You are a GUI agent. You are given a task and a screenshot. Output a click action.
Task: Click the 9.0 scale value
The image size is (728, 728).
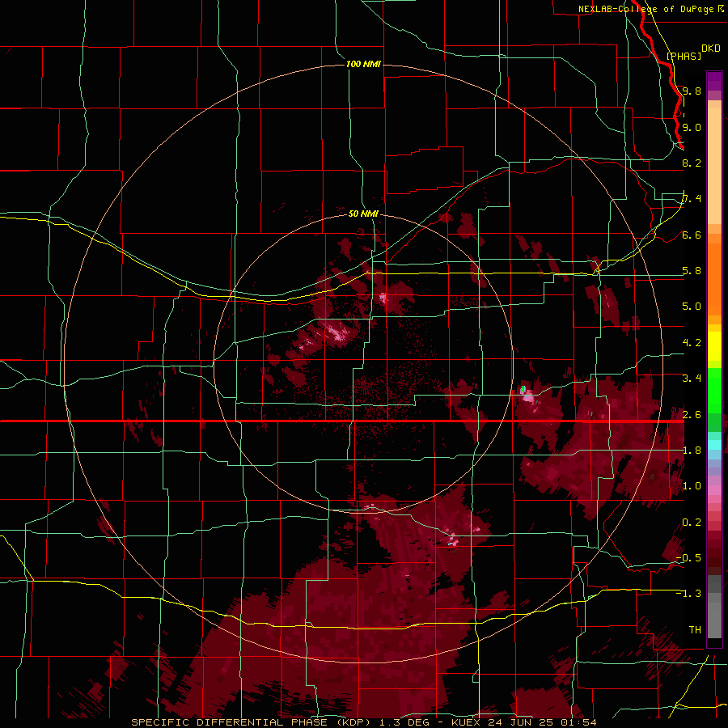click(692, 127)
